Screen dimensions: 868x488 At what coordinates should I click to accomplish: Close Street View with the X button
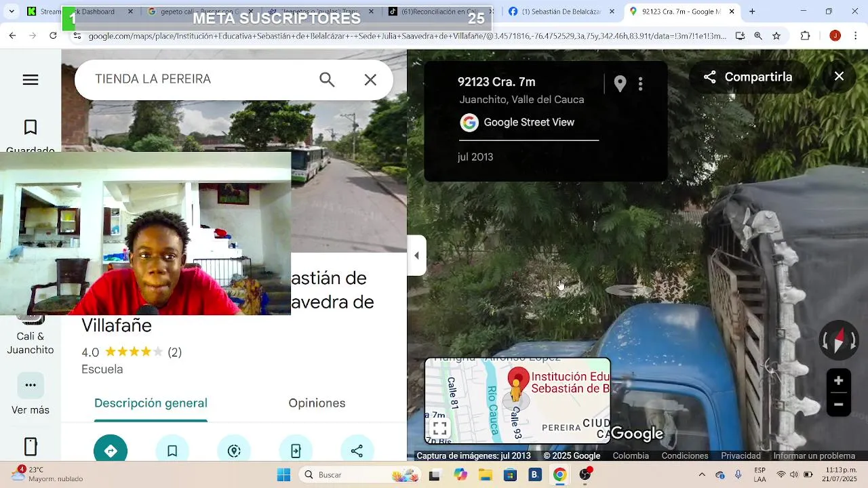840,77
